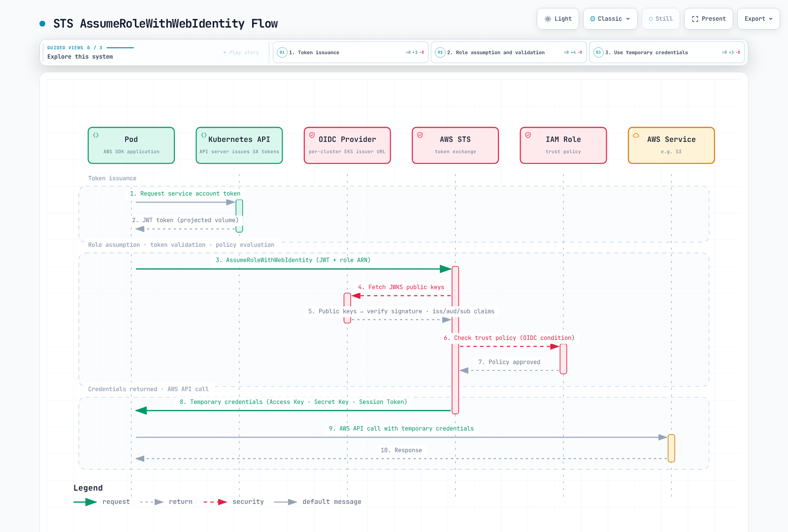
Task: Select the AWS Service participant box
Action: click(671, 145)
